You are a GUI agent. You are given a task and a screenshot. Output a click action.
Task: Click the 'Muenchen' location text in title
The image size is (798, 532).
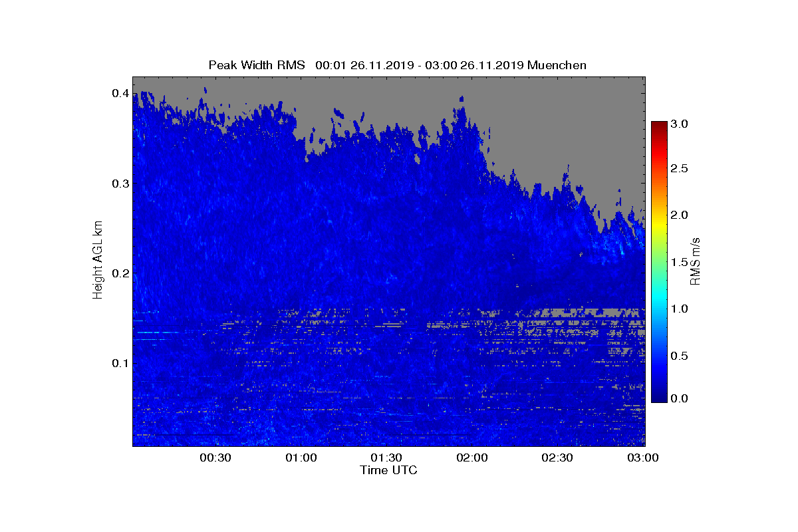point(557,65)
